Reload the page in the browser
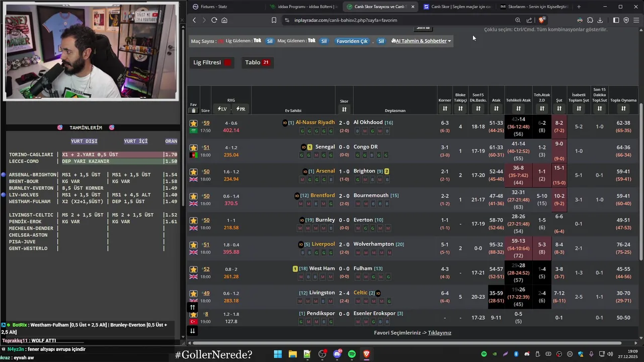 tap(214, 20)
